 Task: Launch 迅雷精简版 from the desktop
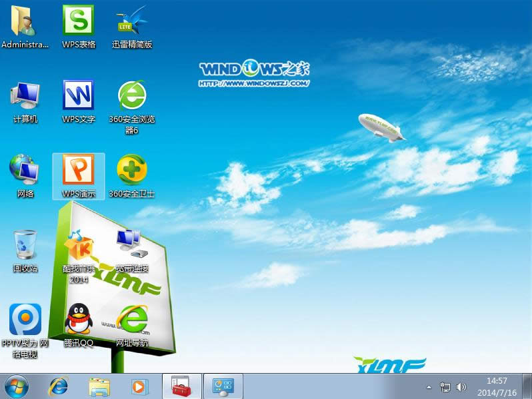click(x=132, y=22)
